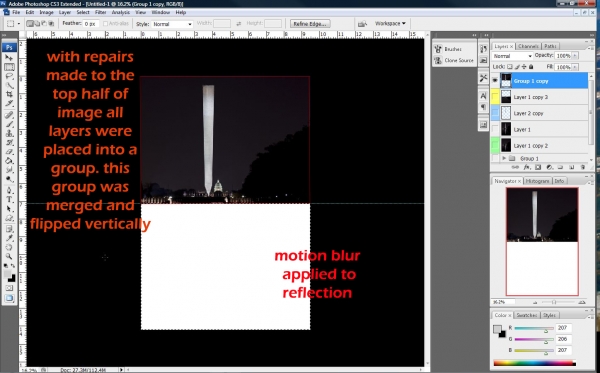Click the add layer style fx icon
600x373 pixels.
point(527,167)
